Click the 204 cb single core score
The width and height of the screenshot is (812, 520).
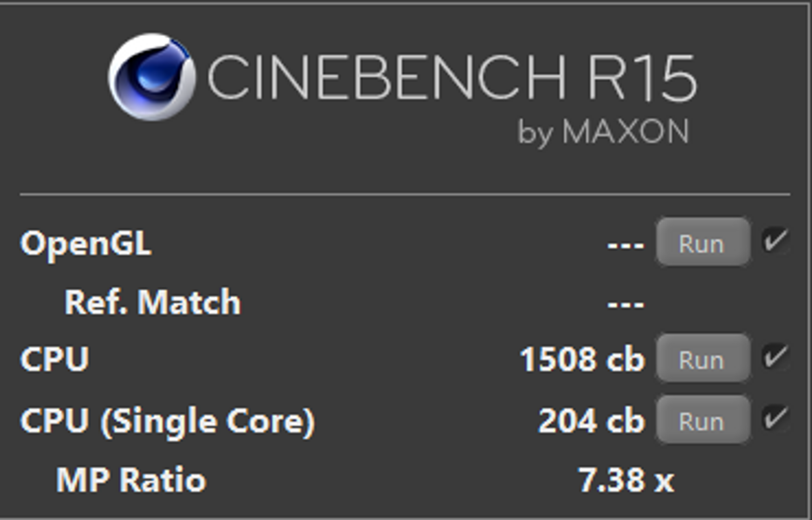click(592, 421)
